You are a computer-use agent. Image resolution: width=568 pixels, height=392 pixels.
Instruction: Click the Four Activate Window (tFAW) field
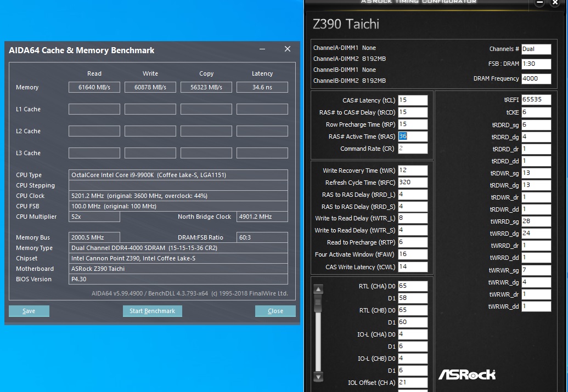(413, 254)
